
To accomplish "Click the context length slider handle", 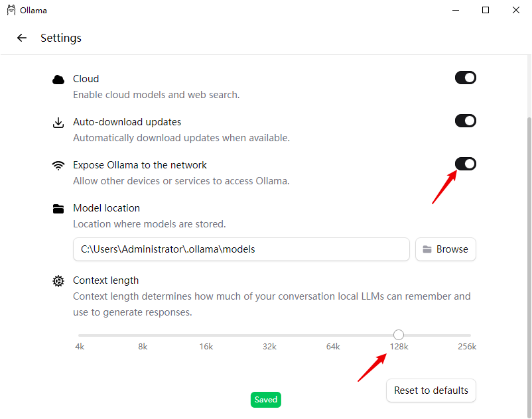I will (399, 335).
